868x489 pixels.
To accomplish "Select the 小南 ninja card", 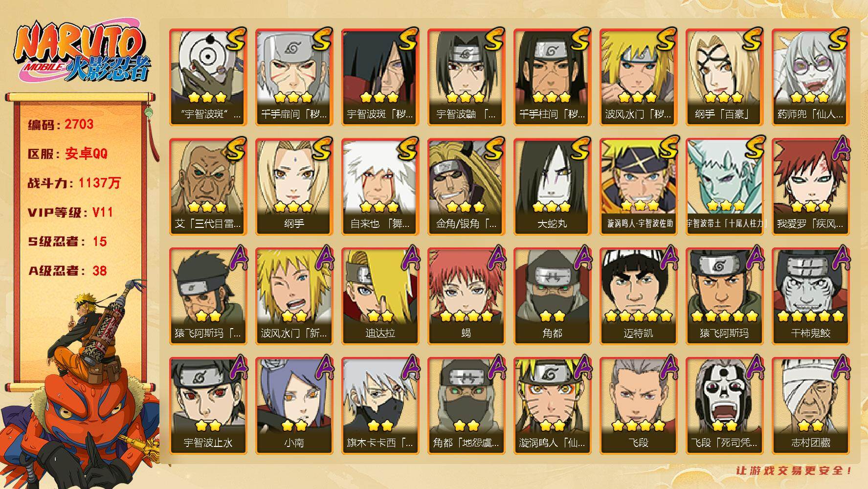I will click(x=294, y=406).
